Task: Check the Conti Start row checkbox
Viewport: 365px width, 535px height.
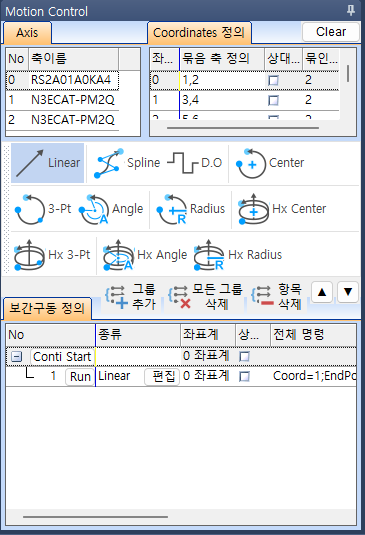Action: pyautogui.click(x=244, y=357)
